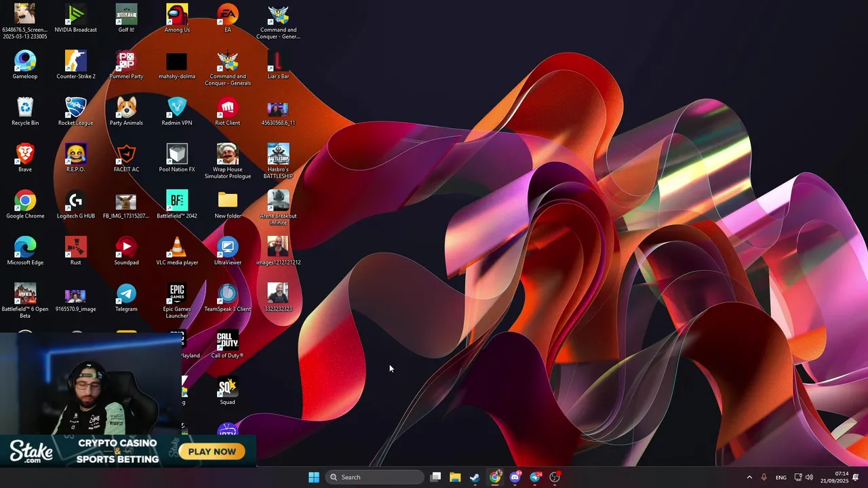Open the FACEIT AC shortcut
Image resolution: width=868 pixels, height=488 pixels.
pos(126,159)
